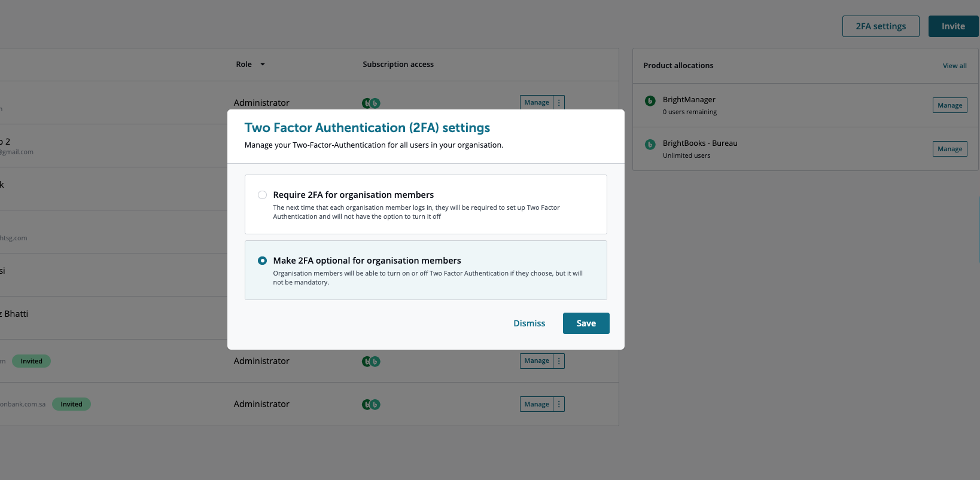The width and height of the screenshot is (980, 480).
Task: Click the BrightBooks - Bureau product icon
Action: 650,145
